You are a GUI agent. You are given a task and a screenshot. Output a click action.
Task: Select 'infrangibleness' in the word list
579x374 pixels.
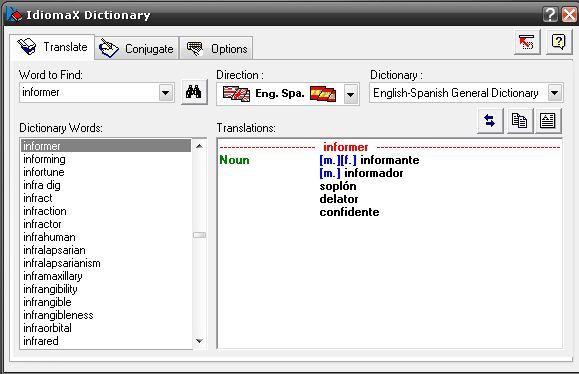coord(106,315)
